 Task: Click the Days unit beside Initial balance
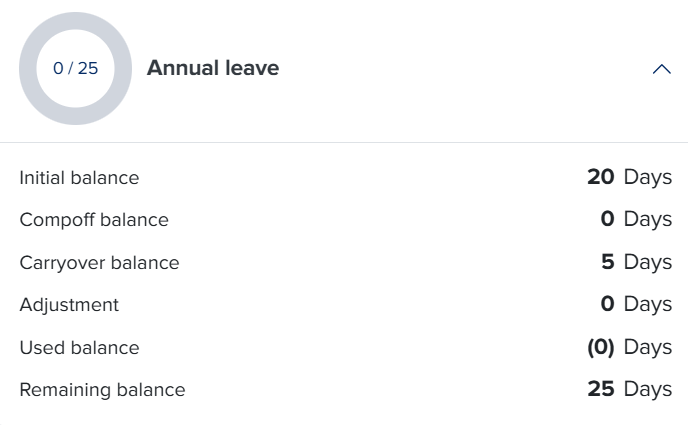coord(648,177)
